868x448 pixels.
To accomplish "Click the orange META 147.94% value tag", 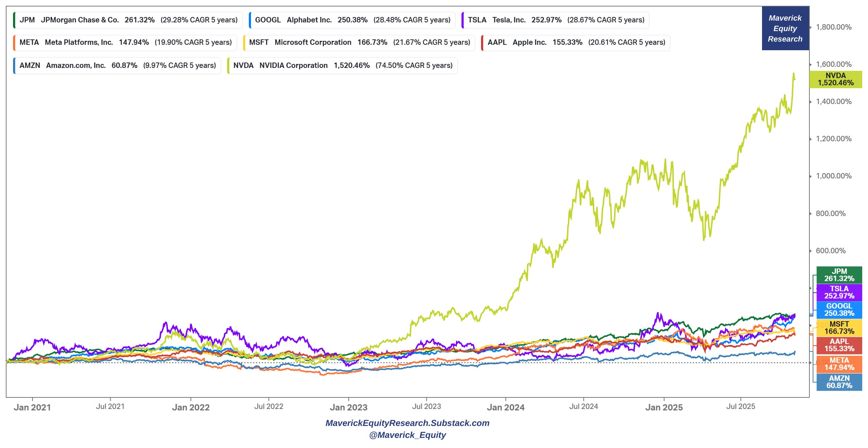I will (839, 364).
